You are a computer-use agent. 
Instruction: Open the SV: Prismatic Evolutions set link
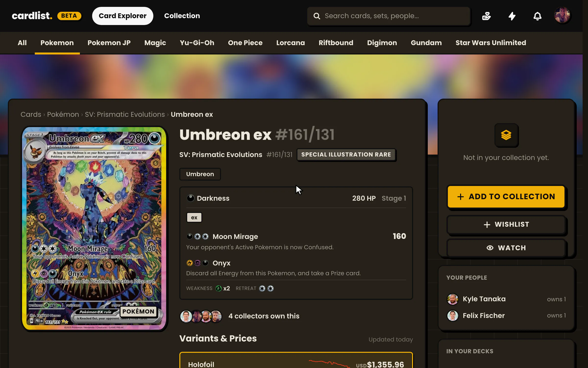pos(221,155)
